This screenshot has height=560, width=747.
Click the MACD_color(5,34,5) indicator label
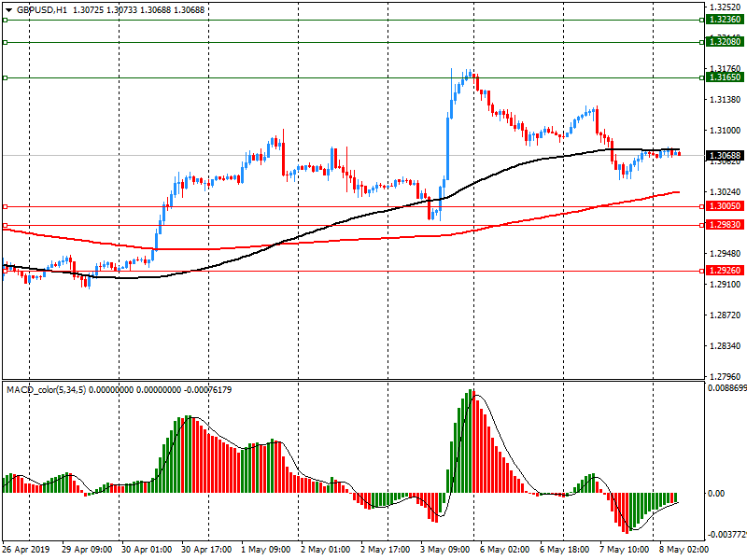[47, 389]
